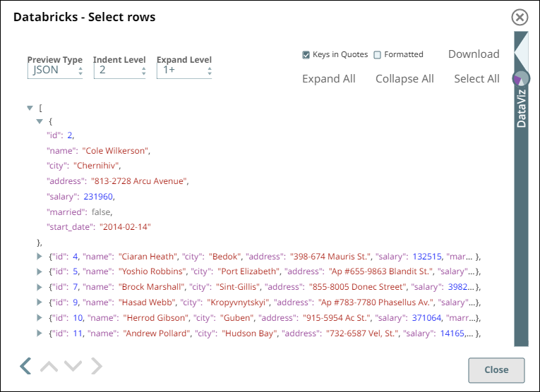Collapse the root JSON array triangle
Viewport: 540px width, 392px height.
30,108
